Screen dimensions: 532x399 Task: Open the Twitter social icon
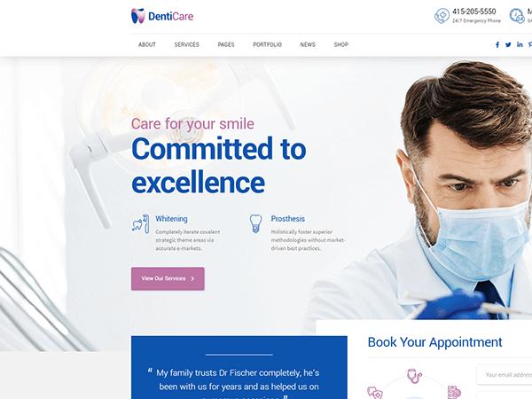pos(508,45)
